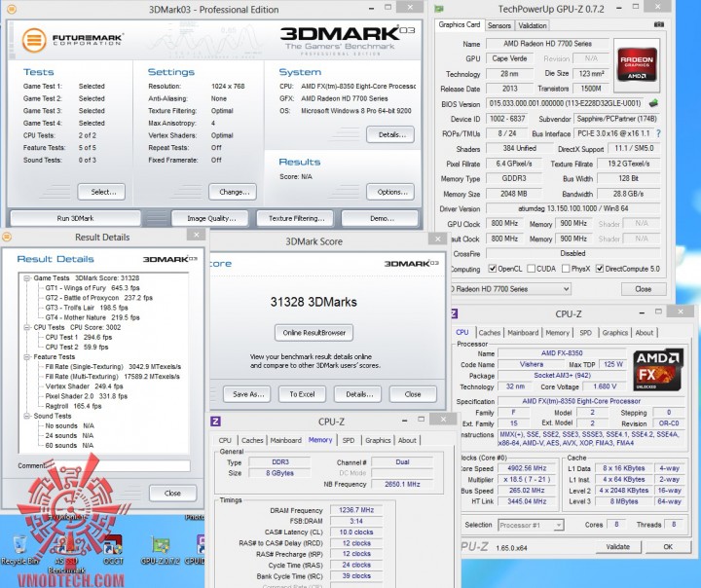The image size is (701, 588).
Task: Click the CPU-Z purple Z icon in Memory window
Action: (215, 422)
